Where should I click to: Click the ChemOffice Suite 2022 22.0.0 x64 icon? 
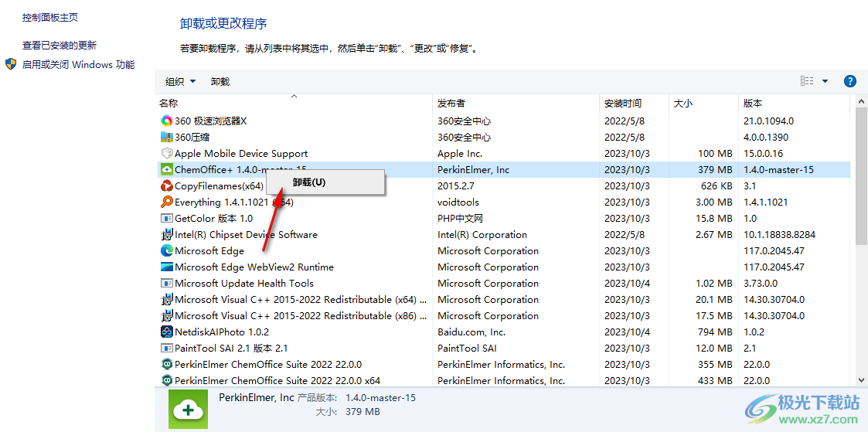167,380
